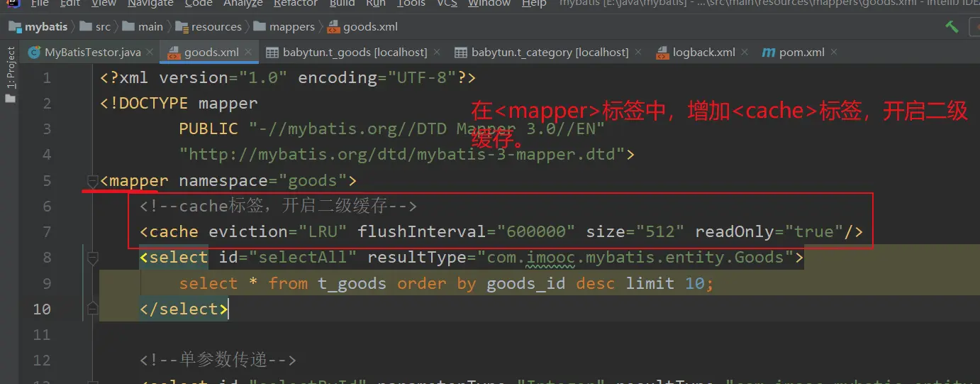Close the babytun.t_goods [localhost] tab
This screenshot has width=980, height=384.
click(438, 53)
